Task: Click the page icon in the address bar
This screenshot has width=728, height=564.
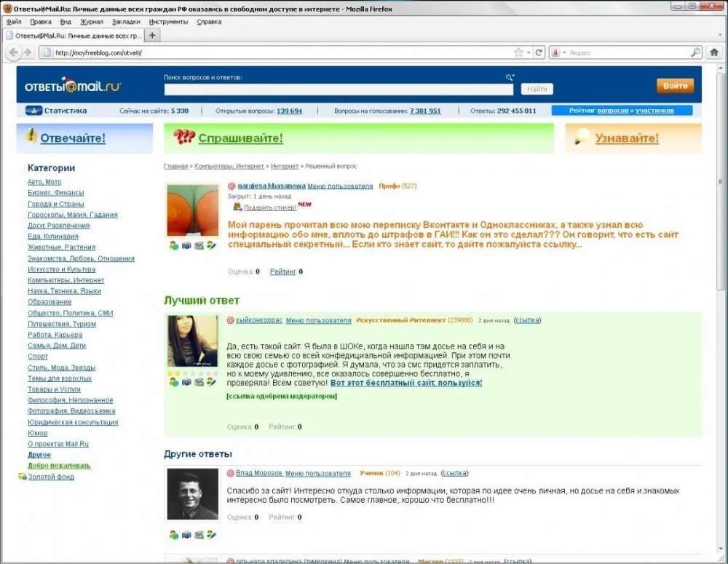Action: tap(47, 52)
